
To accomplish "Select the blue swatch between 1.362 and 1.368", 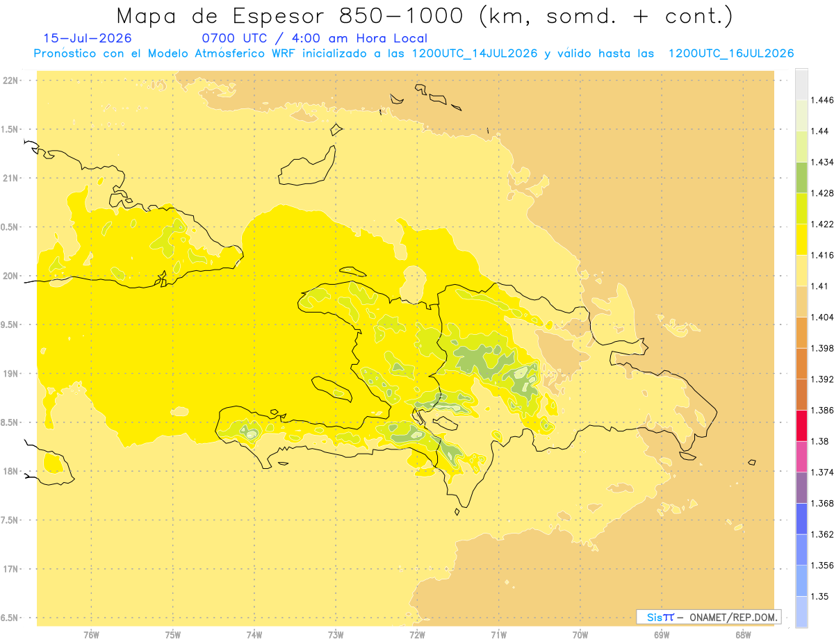I will (801, 519).
